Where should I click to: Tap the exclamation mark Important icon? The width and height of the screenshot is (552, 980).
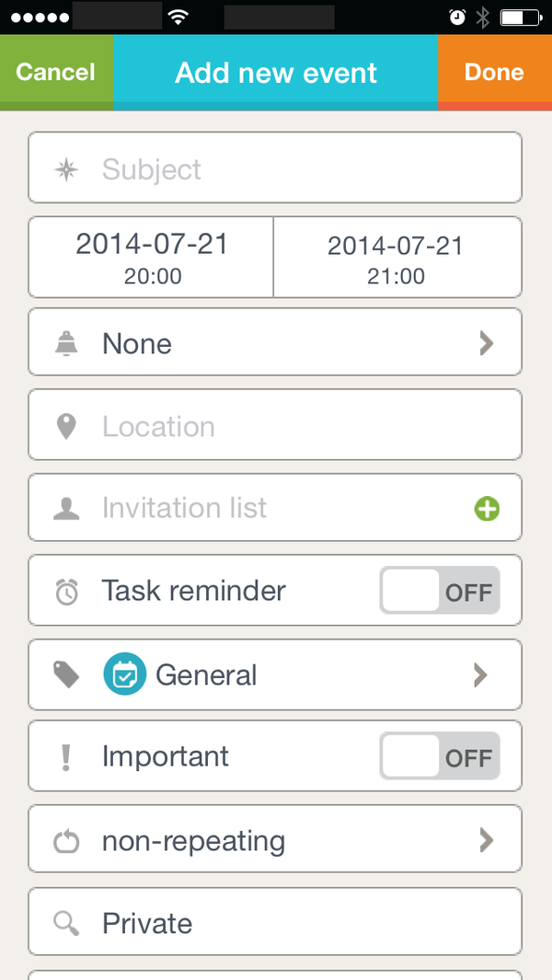coord(66,757)
